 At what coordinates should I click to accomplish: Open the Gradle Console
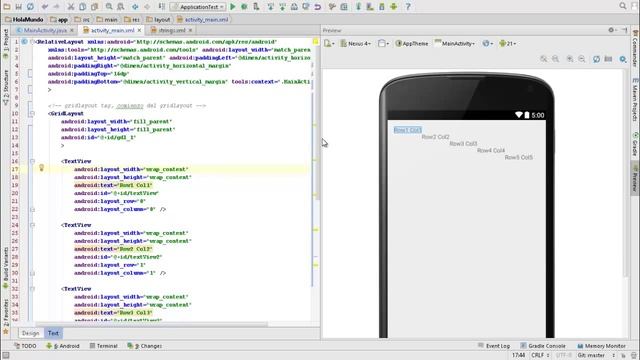(x=543, y=346)
